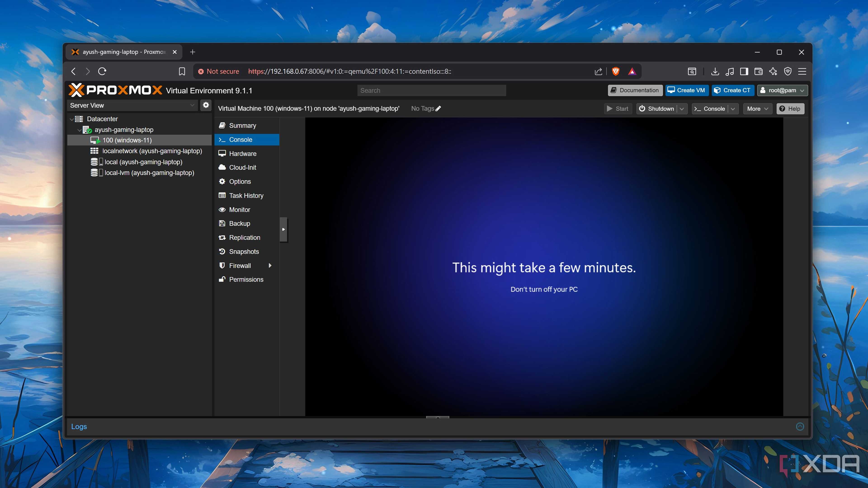Open the Summary tab
This screenshot has width=868, height=488.
[x=247, y=125]
